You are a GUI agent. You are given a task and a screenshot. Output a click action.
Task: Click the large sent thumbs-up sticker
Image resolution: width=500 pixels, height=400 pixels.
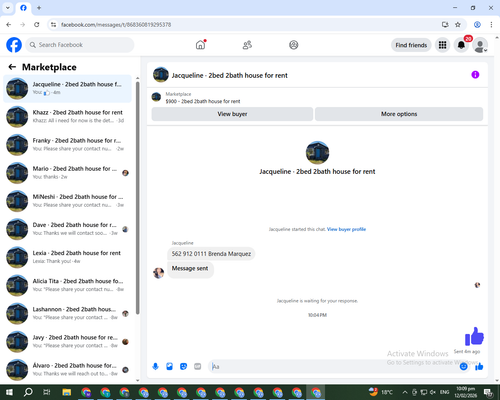coord(474,336)
